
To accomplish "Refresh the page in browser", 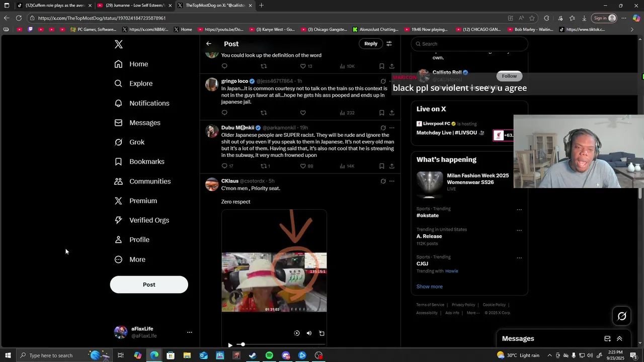I will pos(19,18).
